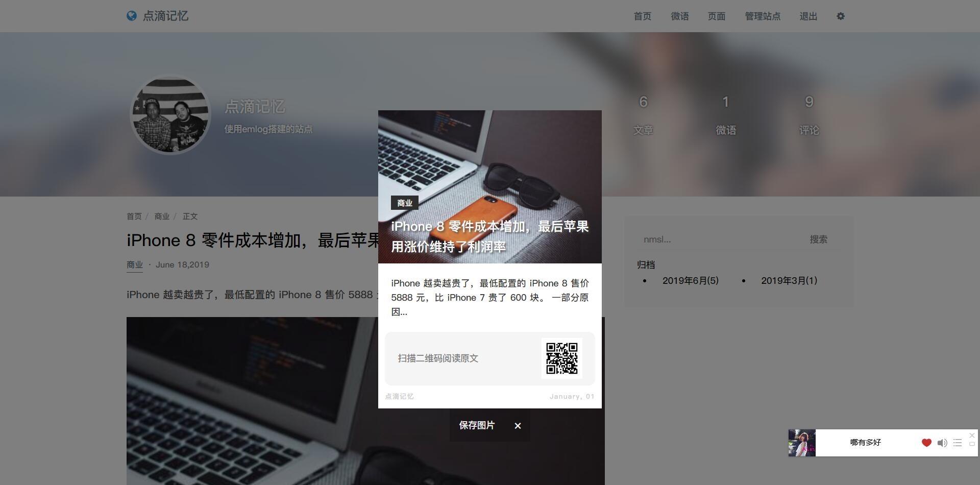Click the song title 哪有多好

click(x=866, y=443)
